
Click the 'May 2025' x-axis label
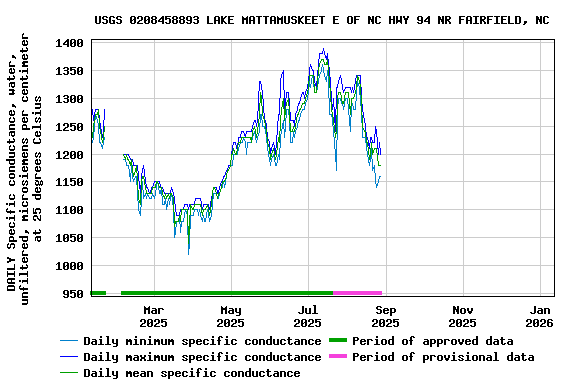click(x=231, y=317)
